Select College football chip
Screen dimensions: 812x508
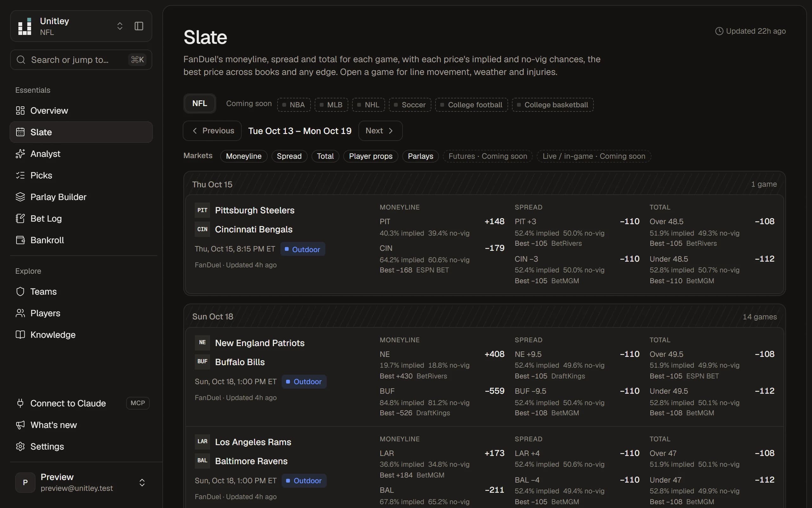coord(471,105)
